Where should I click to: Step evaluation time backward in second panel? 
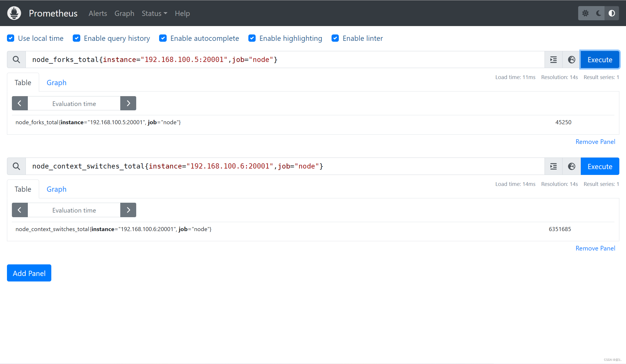(x=20, y=210)
